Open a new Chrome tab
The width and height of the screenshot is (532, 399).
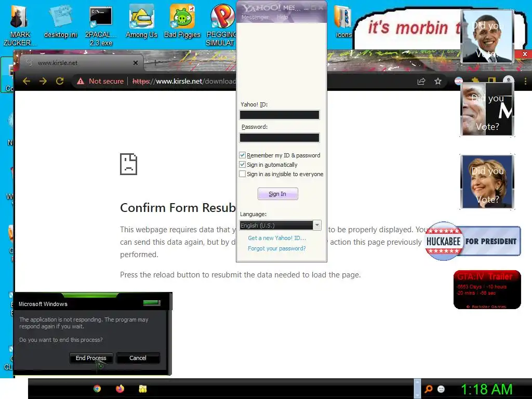(155, 63)
